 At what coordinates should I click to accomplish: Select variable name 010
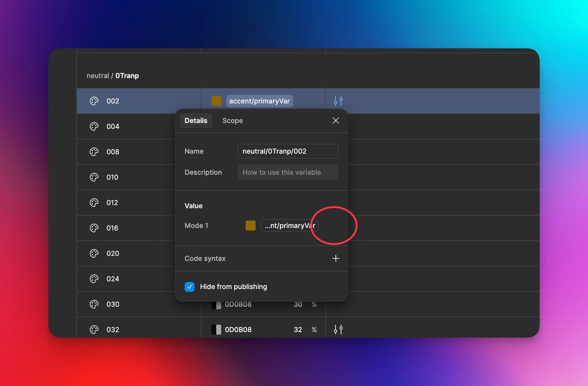[112, 177]
